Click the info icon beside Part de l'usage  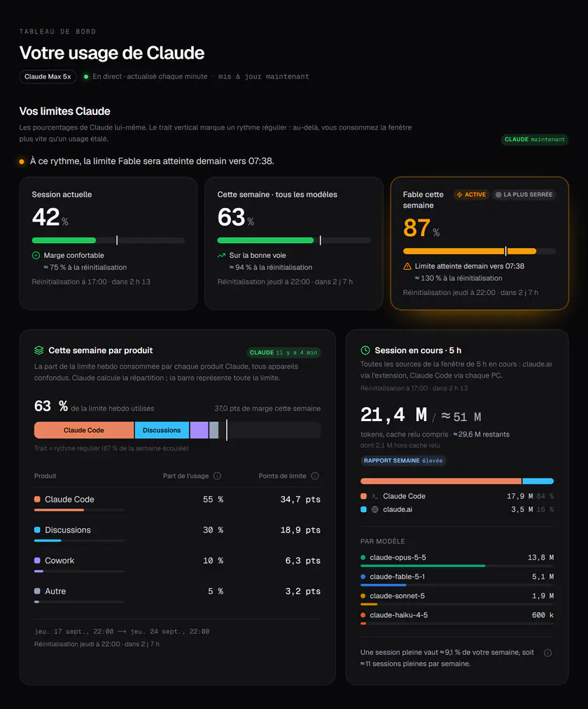[x=217, y=476]
